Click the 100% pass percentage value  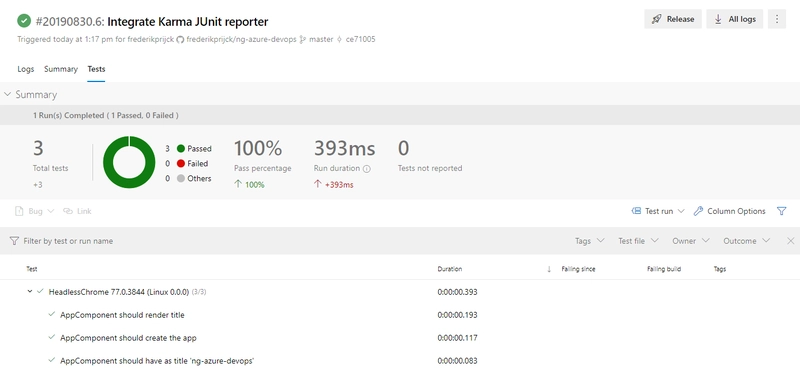click(x=258, y=148)
